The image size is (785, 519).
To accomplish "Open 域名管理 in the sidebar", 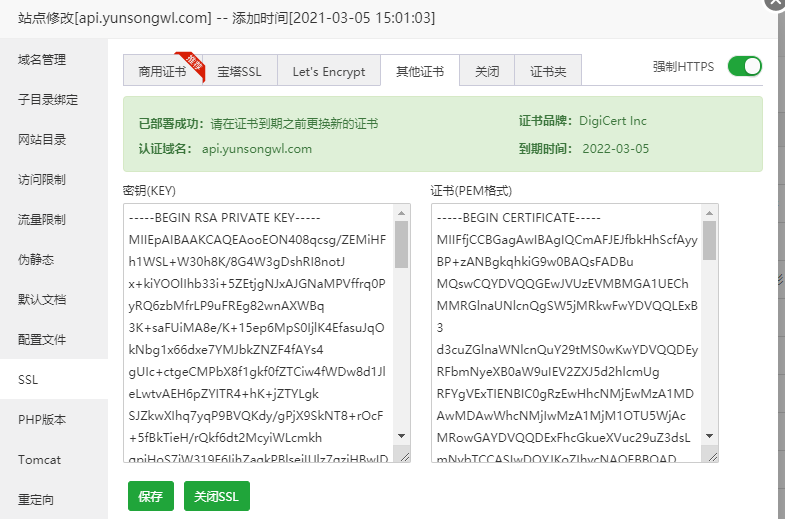I will coord(42,60).
